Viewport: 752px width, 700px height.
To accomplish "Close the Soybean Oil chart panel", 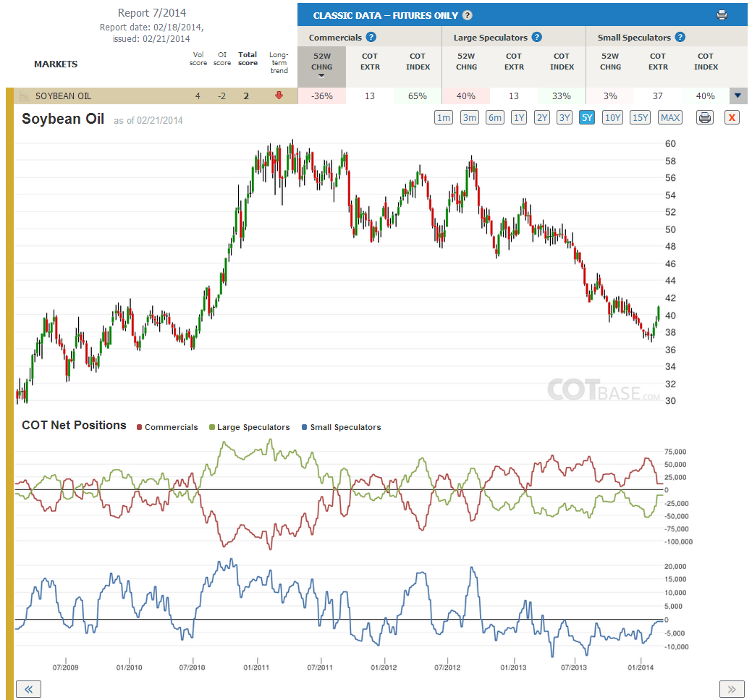I will [x=732, y=117].
